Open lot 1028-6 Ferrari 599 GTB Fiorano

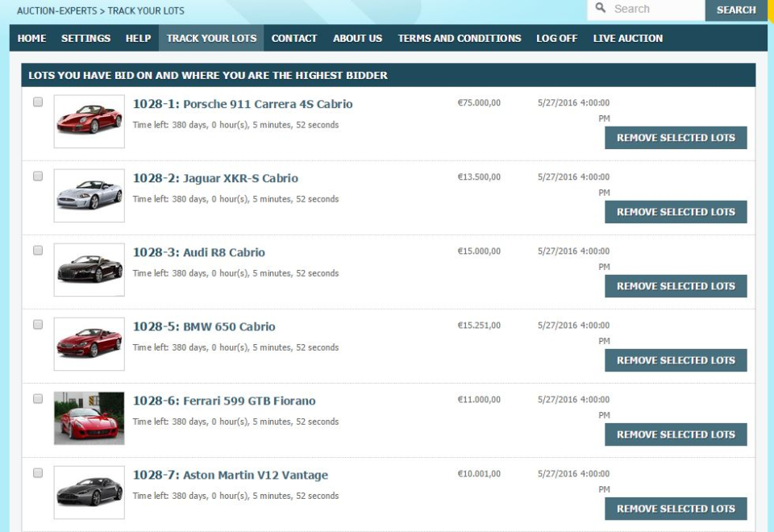224,401
